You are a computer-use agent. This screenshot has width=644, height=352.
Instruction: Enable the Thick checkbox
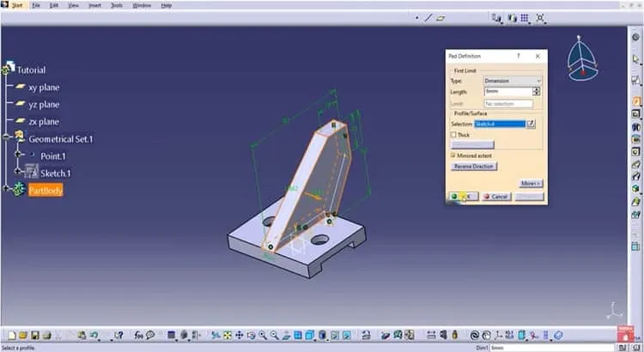pyautogui.click(x=453, y=135)
